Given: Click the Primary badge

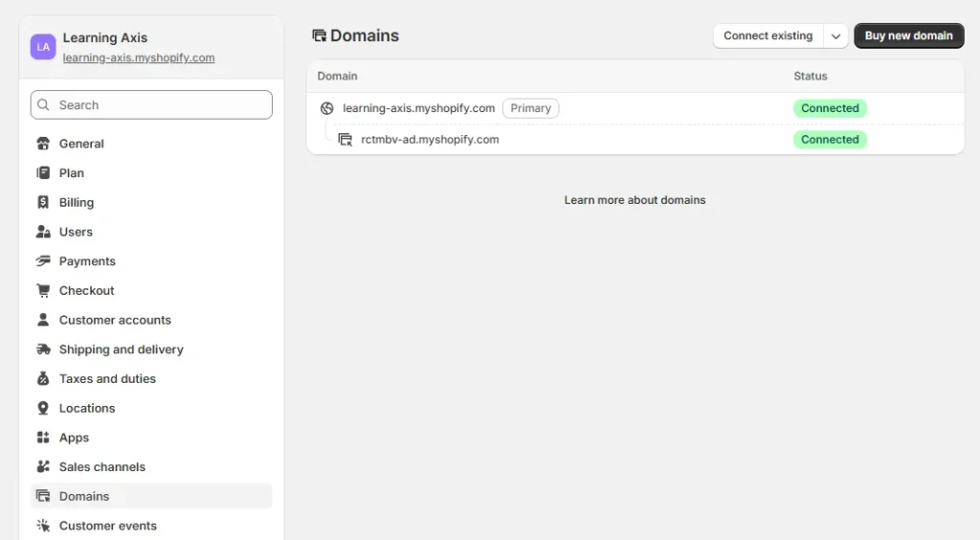Looking at the screenshot, I should tap(530, 108).
